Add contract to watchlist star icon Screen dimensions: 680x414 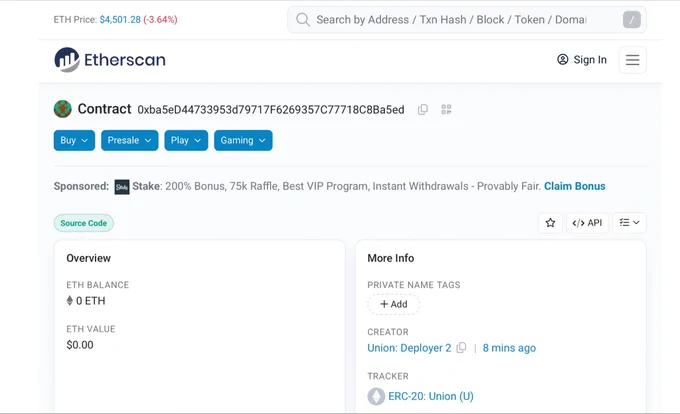tap(550, 223)
